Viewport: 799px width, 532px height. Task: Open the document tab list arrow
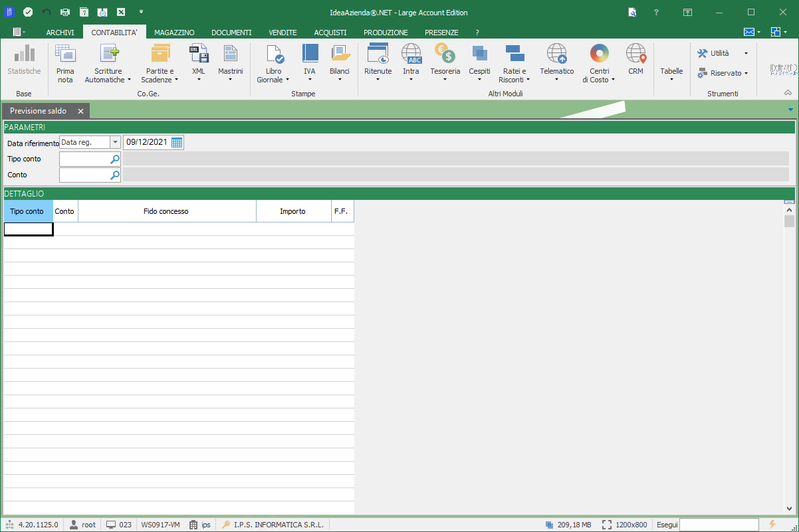790,110
